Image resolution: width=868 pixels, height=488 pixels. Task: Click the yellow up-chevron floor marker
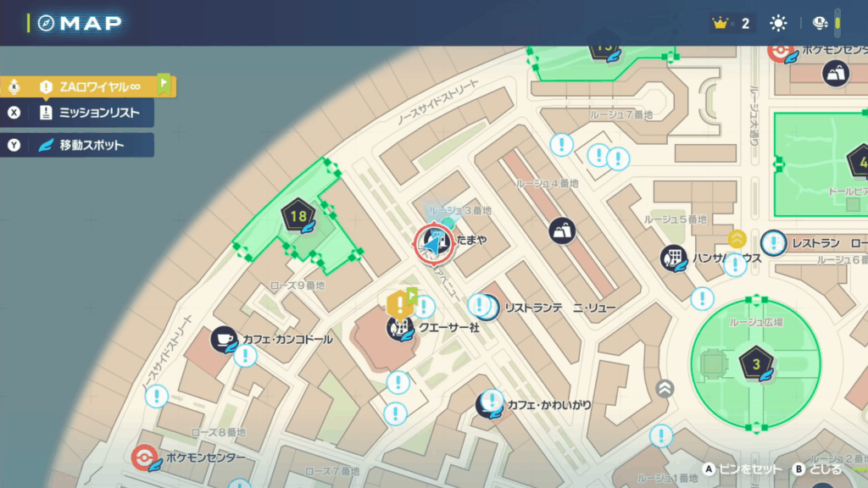point(737,239)
